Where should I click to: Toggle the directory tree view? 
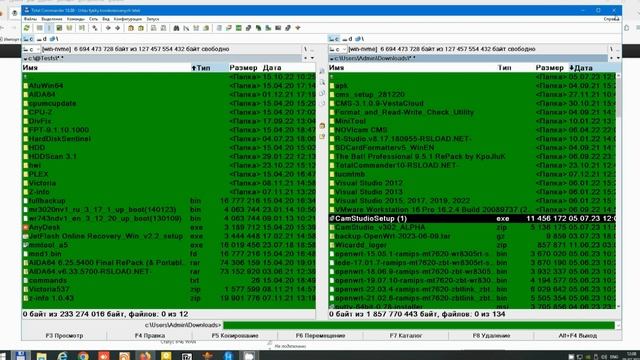[x=69, y=28]
